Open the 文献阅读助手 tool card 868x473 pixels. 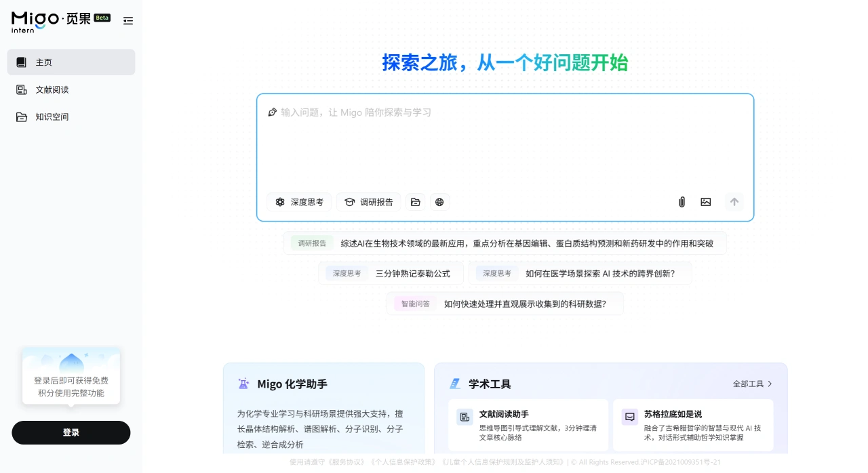(528, 426)
